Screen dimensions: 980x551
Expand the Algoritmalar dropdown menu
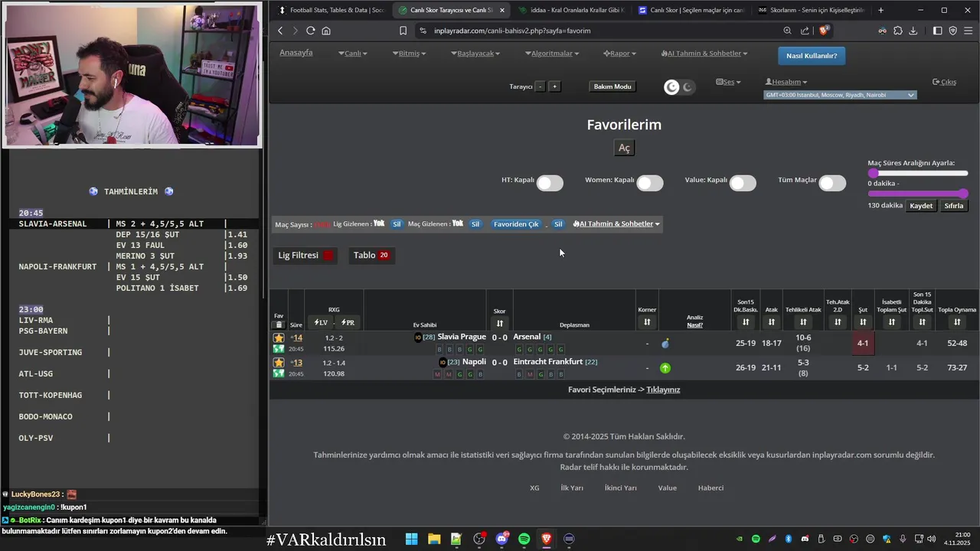coord(552,54)
